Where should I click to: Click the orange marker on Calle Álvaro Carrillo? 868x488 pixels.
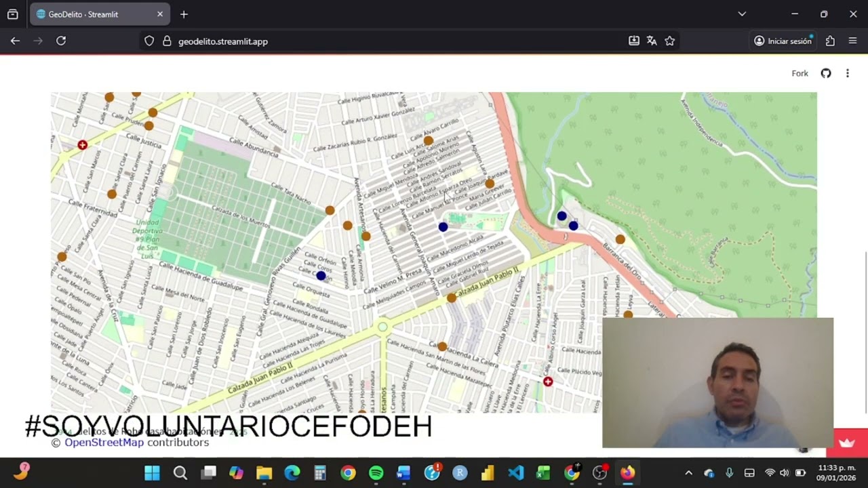428,141
